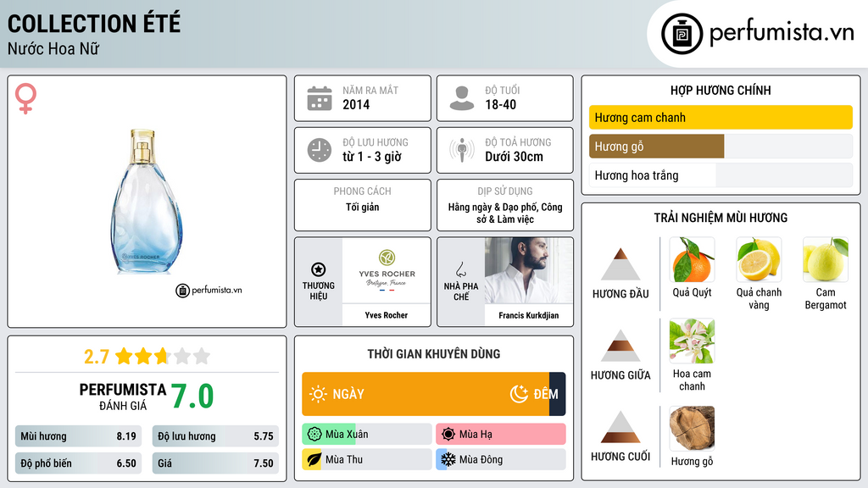Click the Mùa Đông season label

[481, 459]
